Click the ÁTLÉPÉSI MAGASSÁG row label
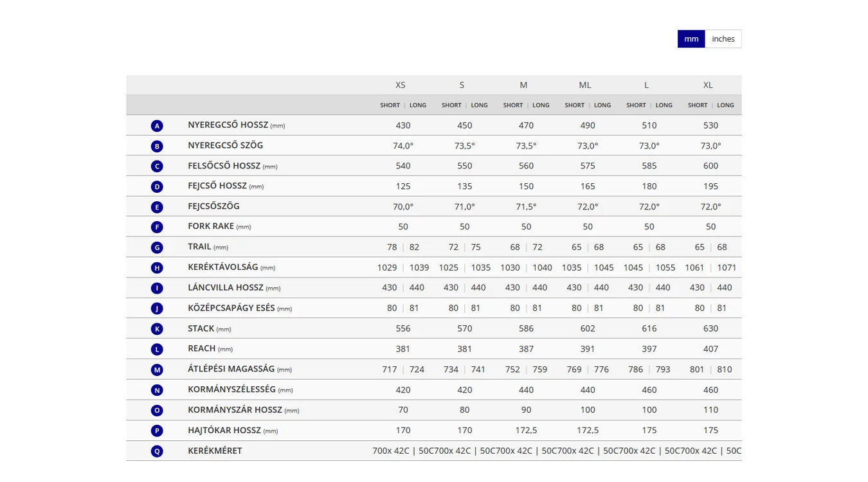The image size is (868, 482). click(240, 369)
